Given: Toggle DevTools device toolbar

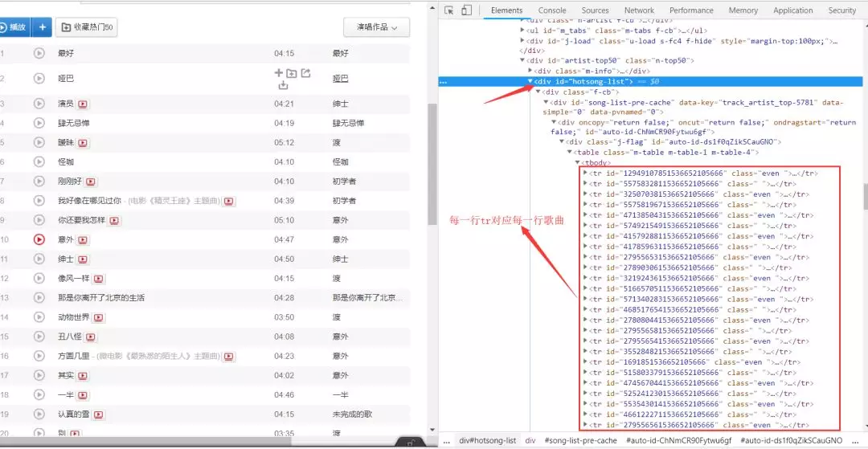Looking at the screenshot, I should click(467, 10).
